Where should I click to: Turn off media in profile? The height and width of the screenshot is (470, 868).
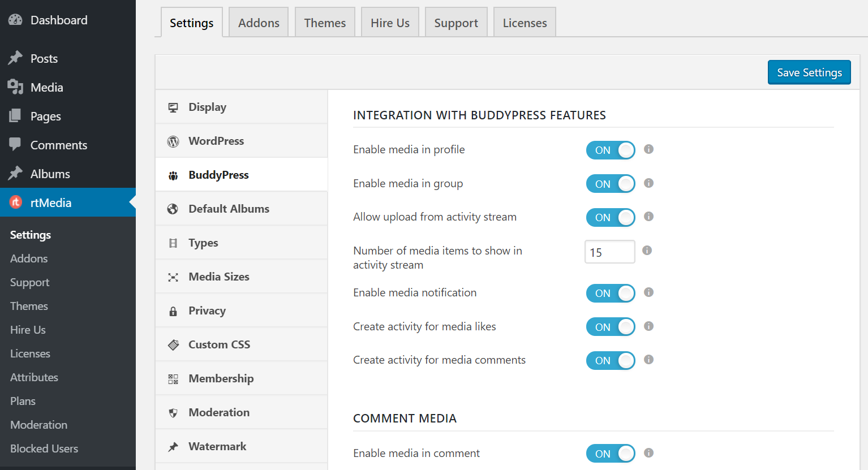coord(611,150)
